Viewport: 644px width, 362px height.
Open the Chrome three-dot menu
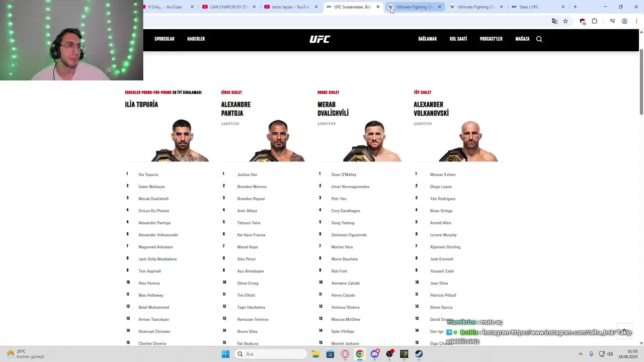[x=636, y=21]
